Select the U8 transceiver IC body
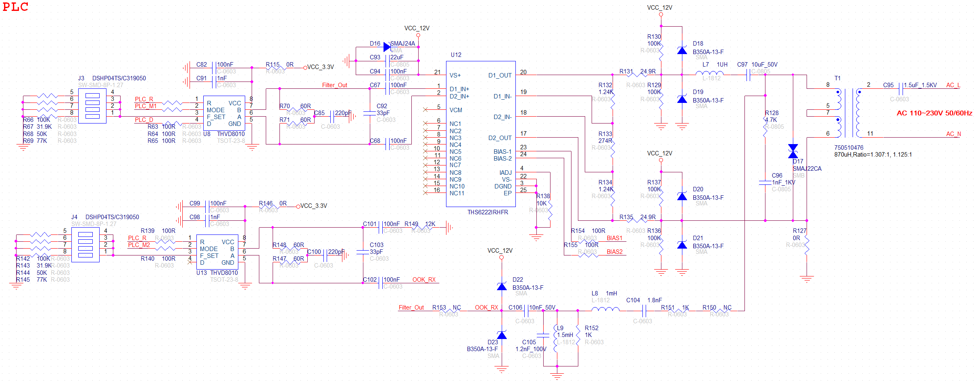980x383 pixels. coord(224,113)
